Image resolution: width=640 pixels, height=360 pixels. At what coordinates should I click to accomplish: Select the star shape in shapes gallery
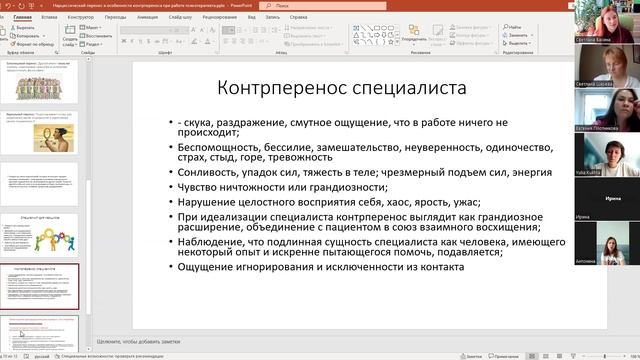391,42
